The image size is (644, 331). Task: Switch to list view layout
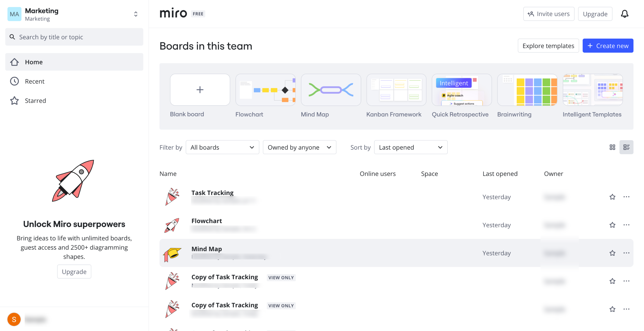click(x=626, y=147)
